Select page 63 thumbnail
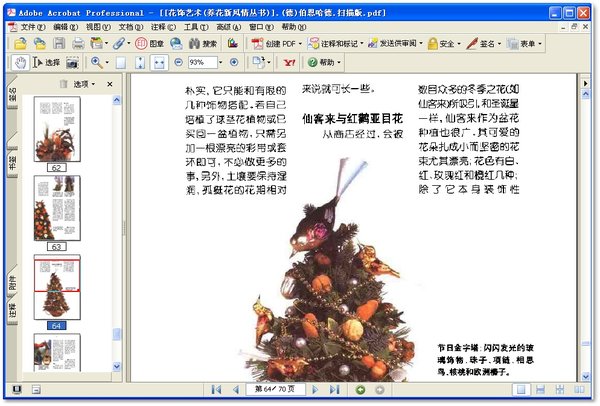This screenshot has width=600, height=406. point(57,208)
